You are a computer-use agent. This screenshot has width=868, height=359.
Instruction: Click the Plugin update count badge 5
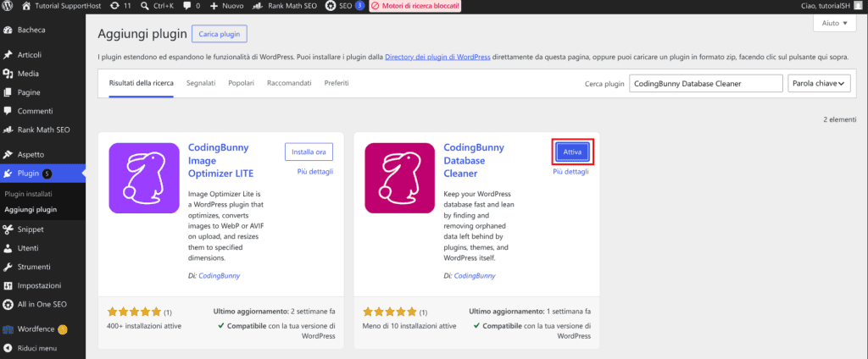click(x=47, y=174)
